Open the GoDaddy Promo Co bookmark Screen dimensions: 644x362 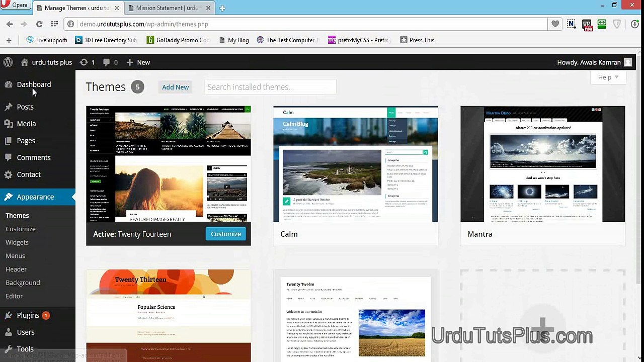tap(179, 40)
